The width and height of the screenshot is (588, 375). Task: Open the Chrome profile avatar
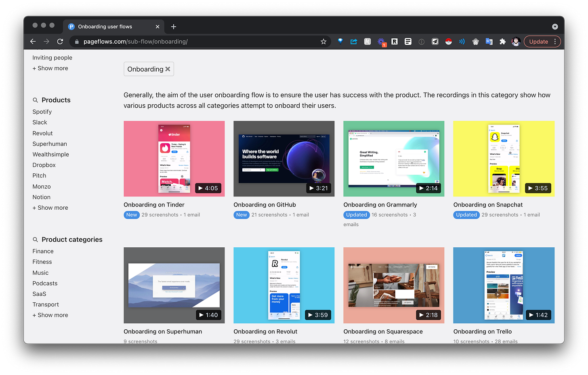[516, 41]
